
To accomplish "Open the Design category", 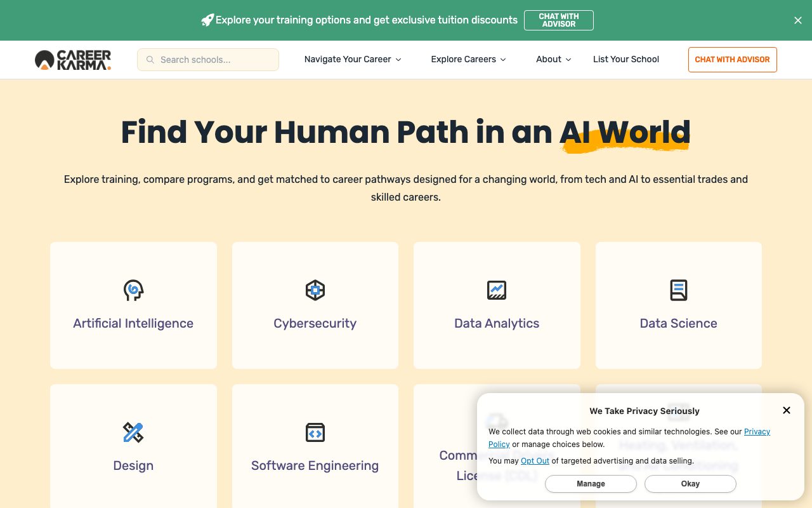I will (133, 446).
